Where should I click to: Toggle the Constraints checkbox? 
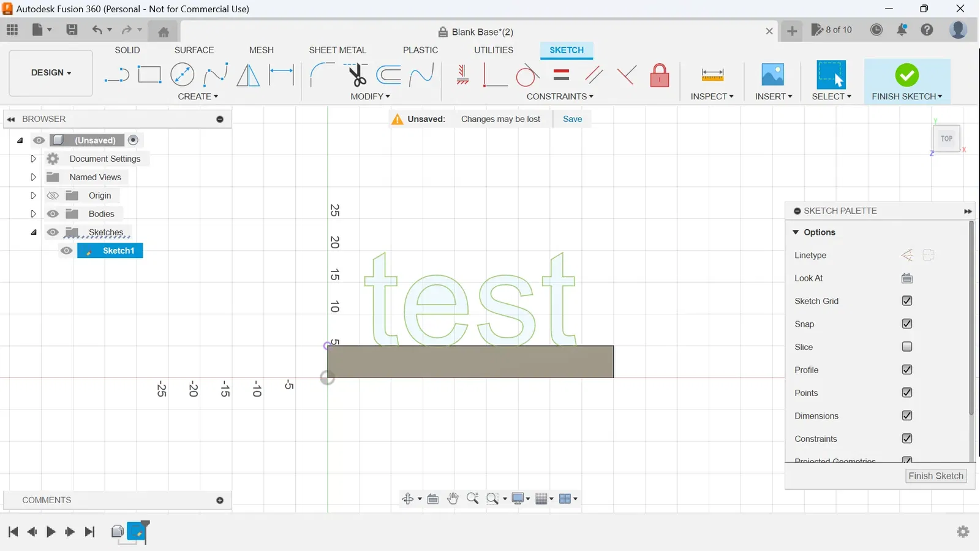point(907,438)
